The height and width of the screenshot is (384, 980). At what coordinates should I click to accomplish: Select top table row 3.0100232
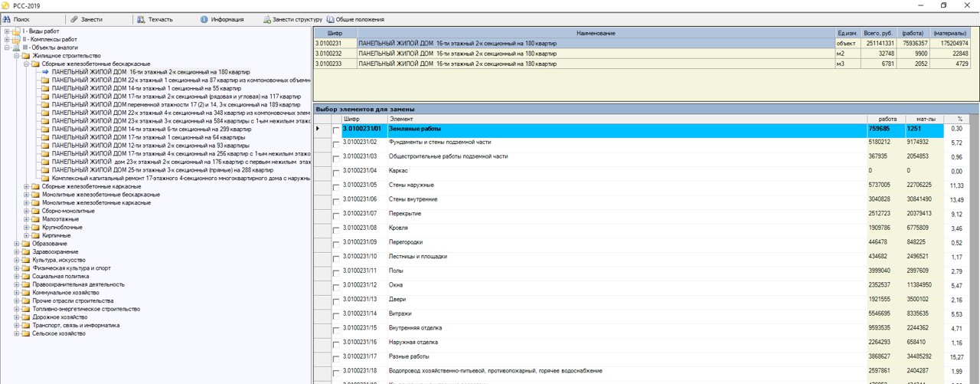[x=642, y=54]
